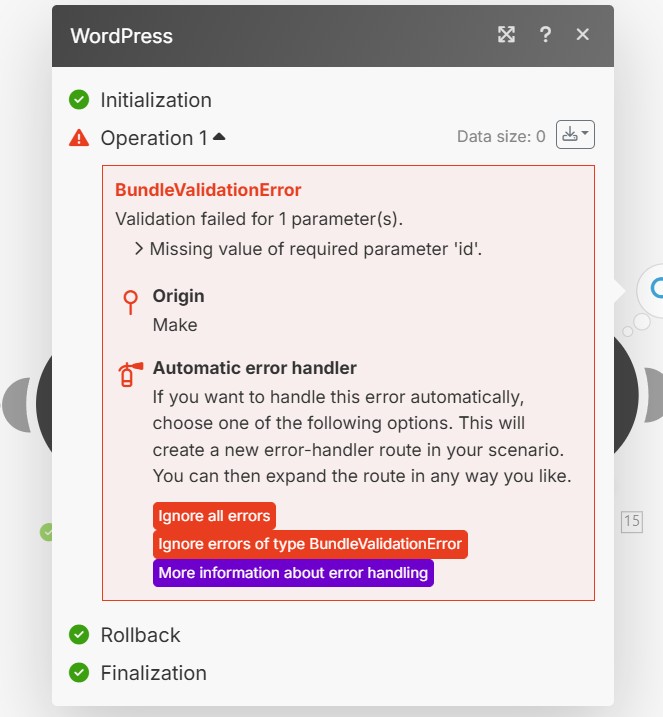
Task: Collapse the Operation 1 section
Action: pyautogui.click(x=219, y=137)
